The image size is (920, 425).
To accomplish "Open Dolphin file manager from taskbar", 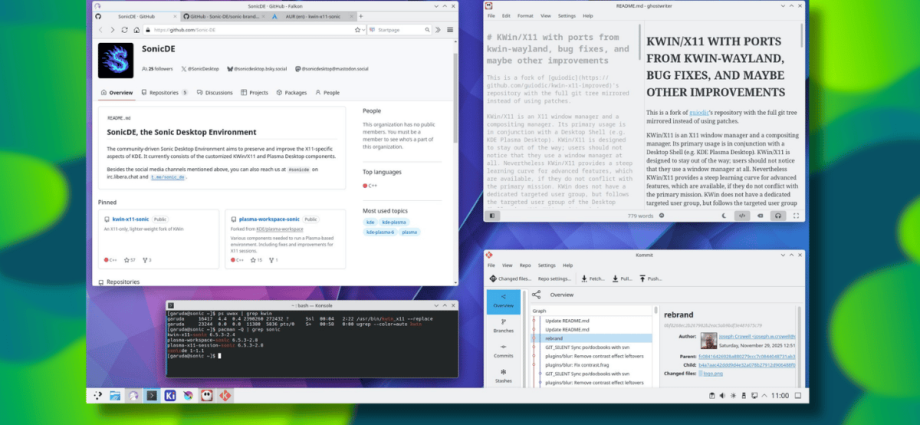I will tap(115, 396).
